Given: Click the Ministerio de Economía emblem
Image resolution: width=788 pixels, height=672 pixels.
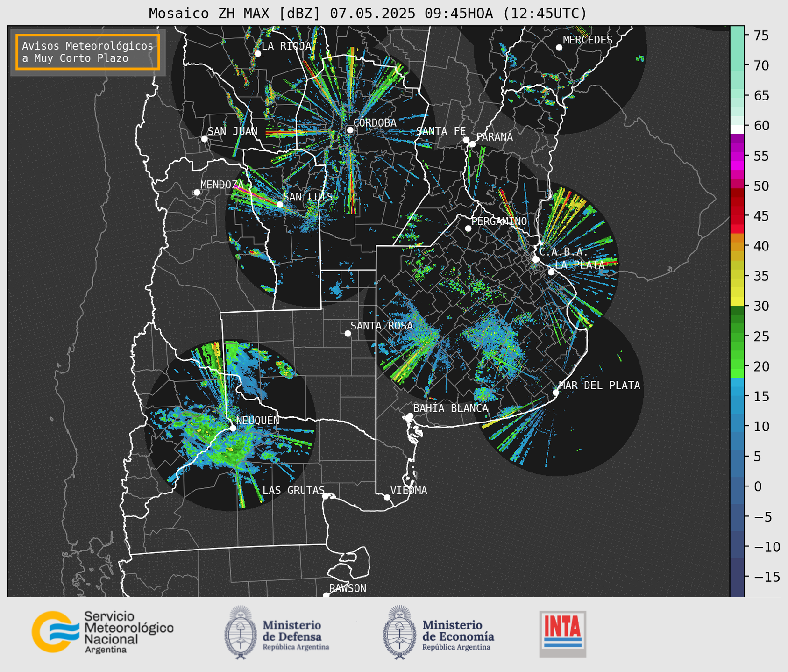Looking at the screenshot, I should (x=399, y=633).
